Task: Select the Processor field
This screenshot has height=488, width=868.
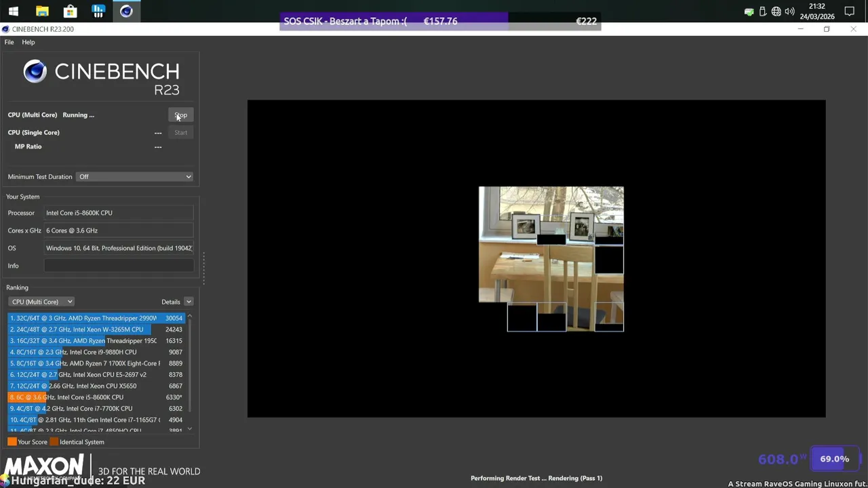Action: [119, 213]
